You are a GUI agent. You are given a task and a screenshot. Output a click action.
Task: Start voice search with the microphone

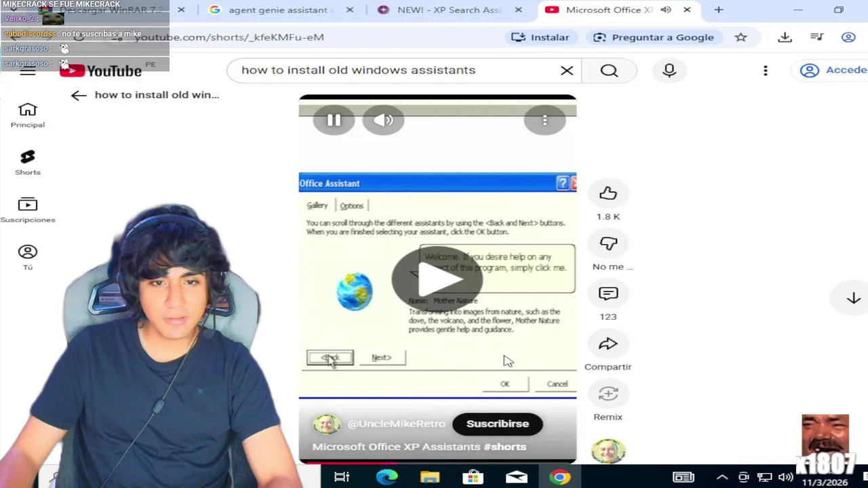(x=669, y=70)
